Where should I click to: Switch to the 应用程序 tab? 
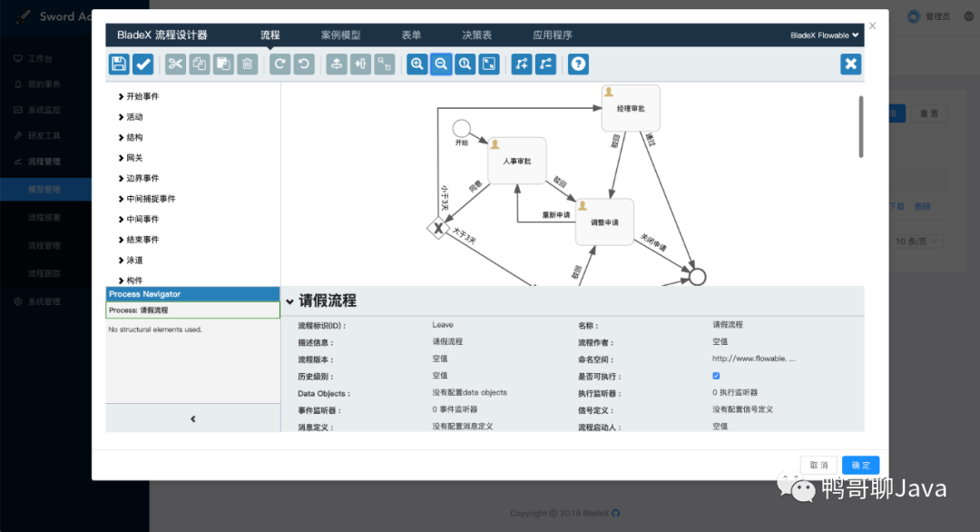click(x=553, y=35)
